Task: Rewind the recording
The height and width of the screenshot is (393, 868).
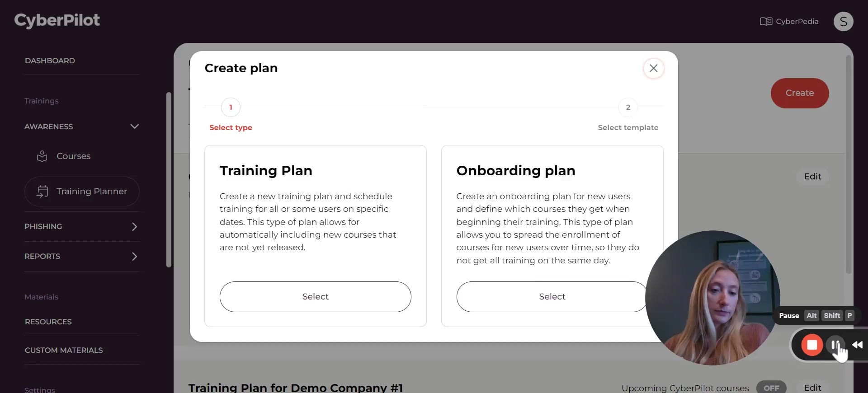Action: coord(857,345)
